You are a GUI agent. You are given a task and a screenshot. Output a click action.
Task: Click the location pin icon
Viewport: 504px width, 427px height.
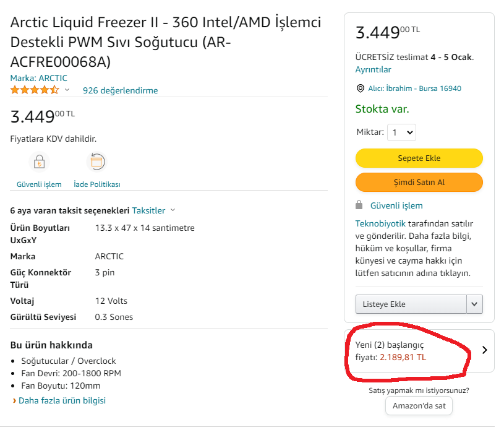point(360,88)
